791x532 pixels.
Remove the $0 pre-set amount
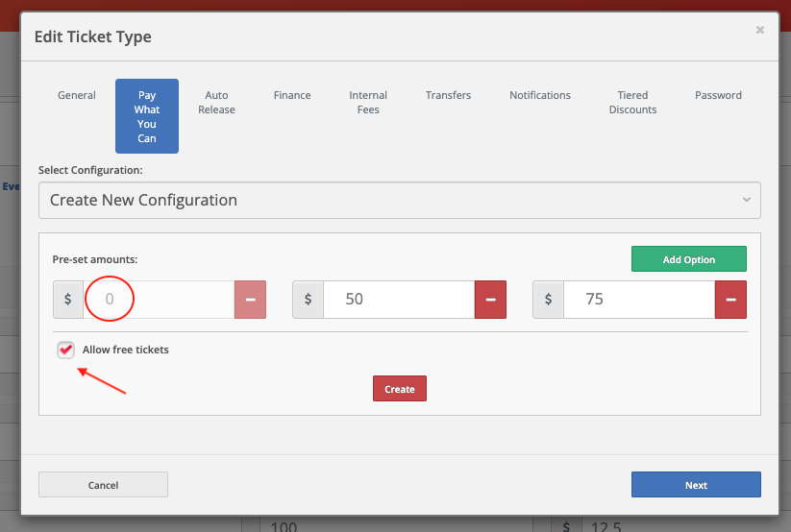pos(250,300)
